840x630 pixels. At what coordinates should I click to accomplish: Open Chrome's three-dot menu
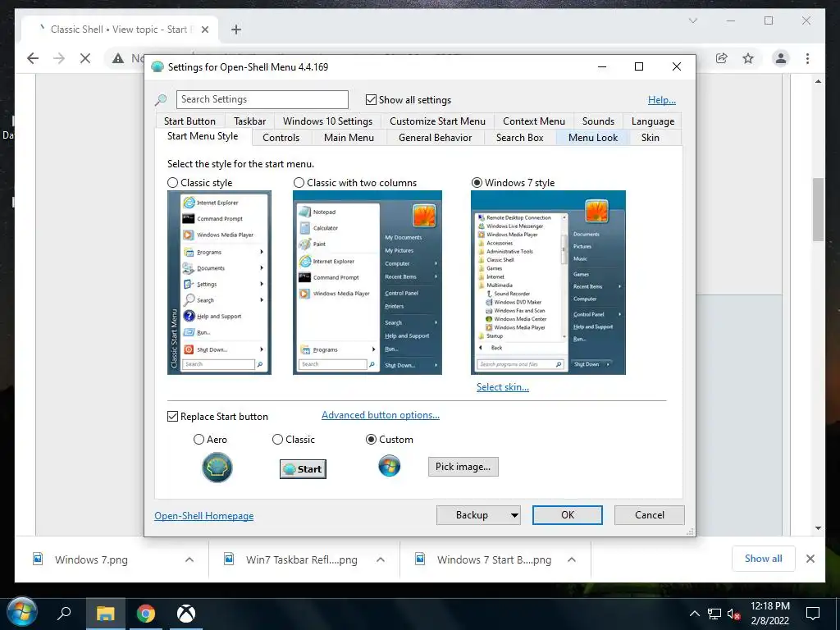coord(807,58)
